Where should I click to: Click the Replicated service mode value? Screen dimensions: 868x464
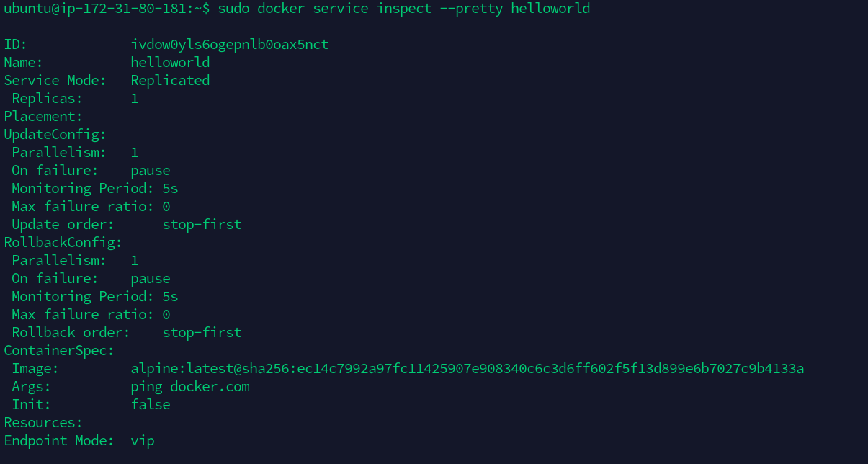pos(170,81)
